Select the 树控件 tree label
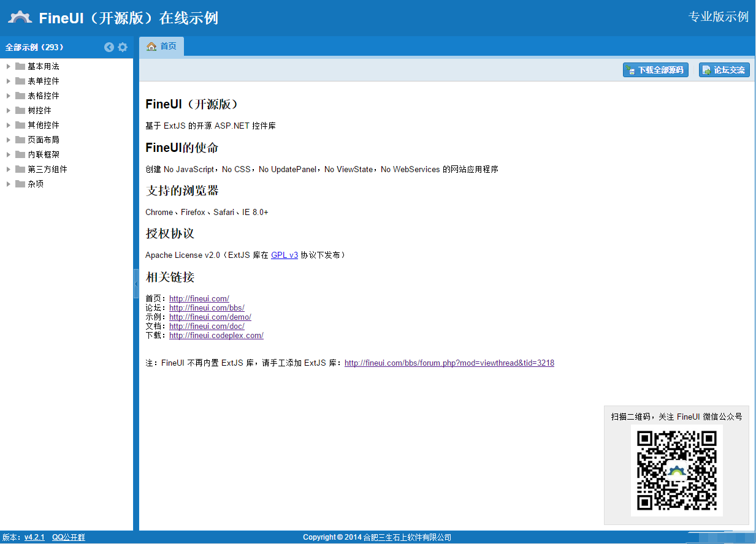Image resolution: width=756 pixels, height=544 pixels. 39,110
